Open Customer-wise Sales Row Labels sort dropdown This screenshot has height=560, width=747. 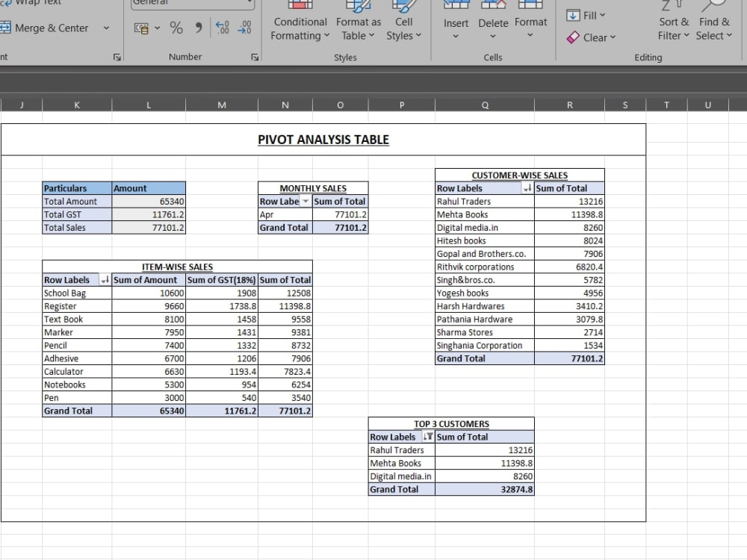[527, 188]
